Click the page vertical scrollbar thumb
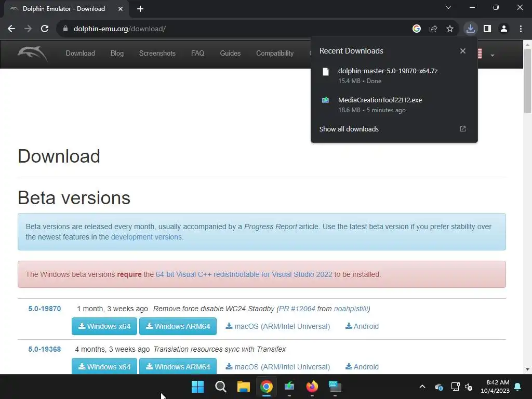 528,81
